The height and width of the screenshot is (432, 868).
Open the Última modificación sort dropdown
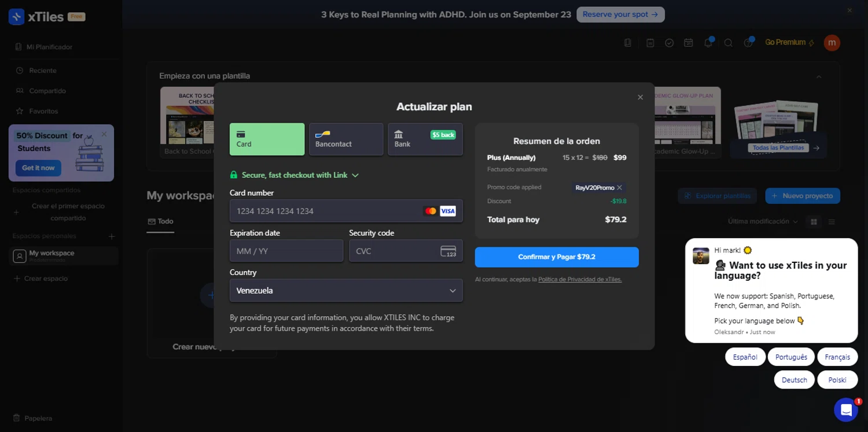point(763,222)
